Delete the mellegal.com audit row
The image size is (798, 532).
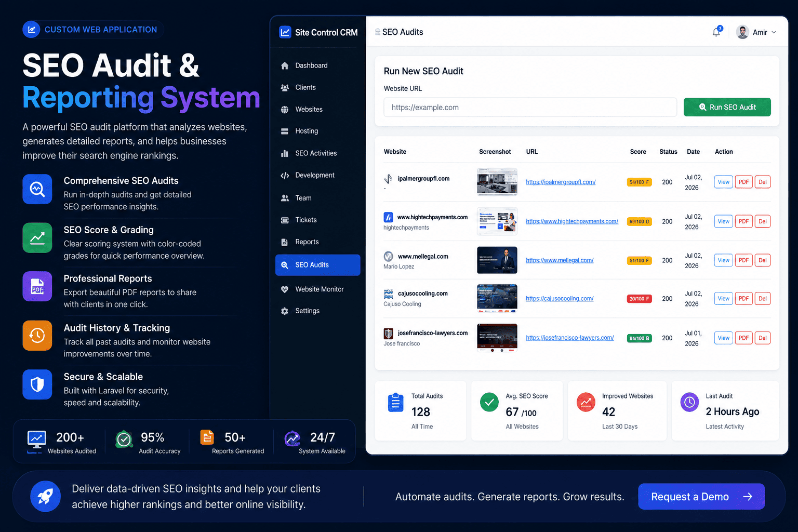point(763,260)
